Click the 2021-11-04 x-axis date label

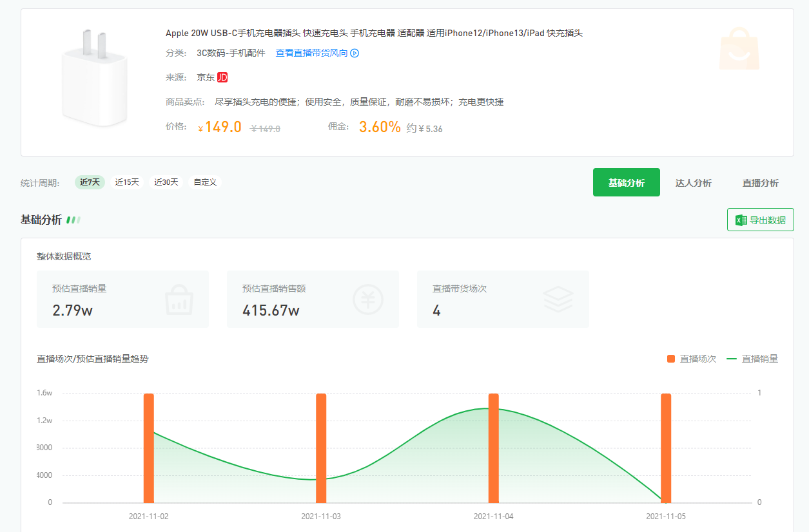coord(494,516)
